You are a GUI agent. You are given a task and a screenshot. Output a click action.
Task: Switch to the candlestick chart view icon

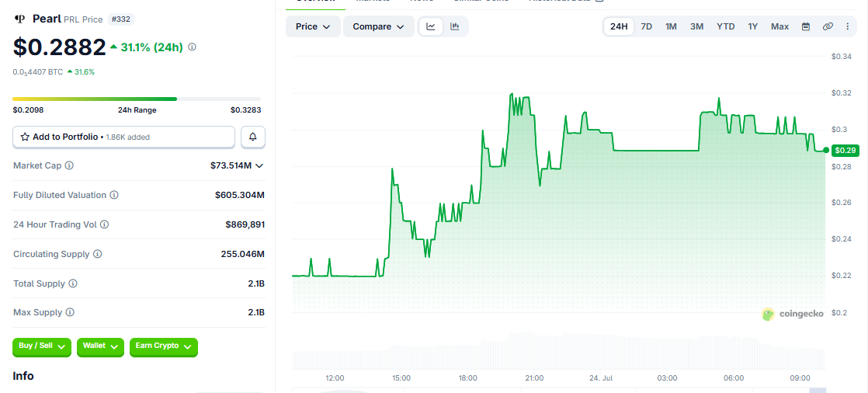454,26
